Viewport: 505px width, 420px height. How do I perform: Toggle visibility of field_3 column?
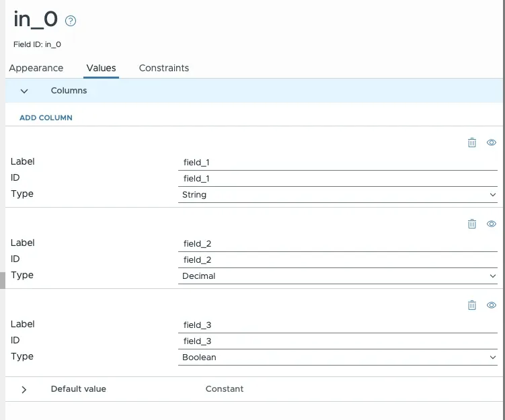[492, 305]
